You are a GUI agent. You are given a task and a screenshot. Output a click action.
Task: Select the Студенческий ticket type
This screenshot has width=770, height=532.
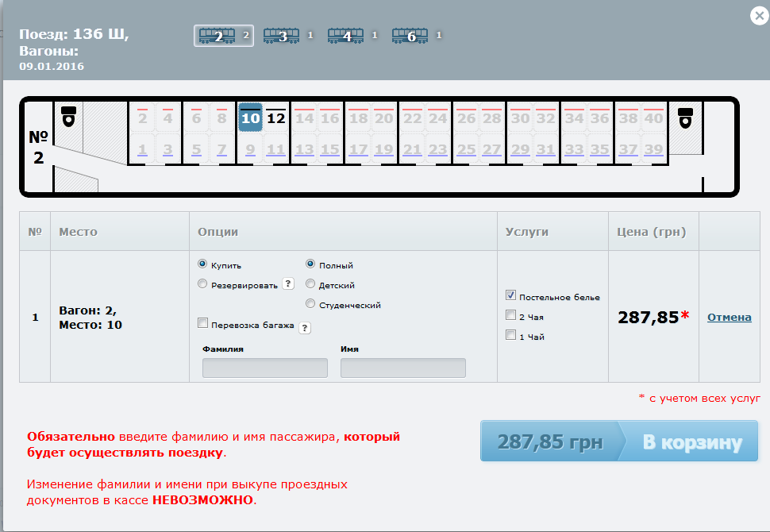coord(310,304)
